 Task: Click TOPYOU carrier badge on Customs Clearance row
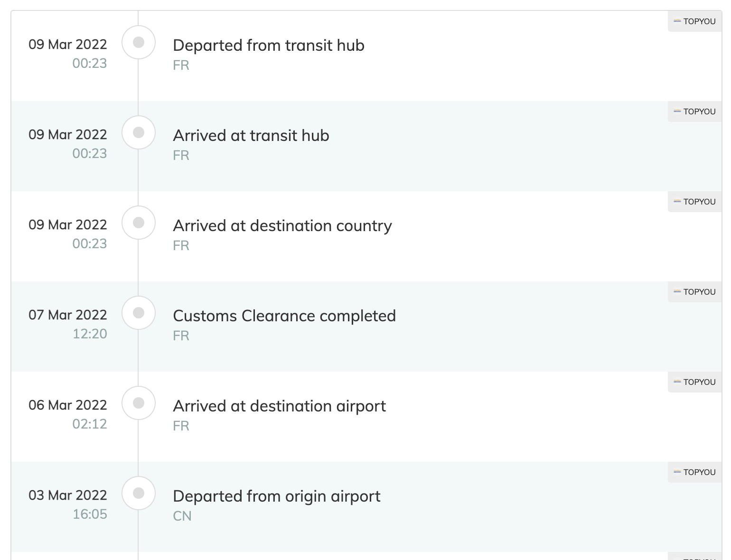(694, 292)
